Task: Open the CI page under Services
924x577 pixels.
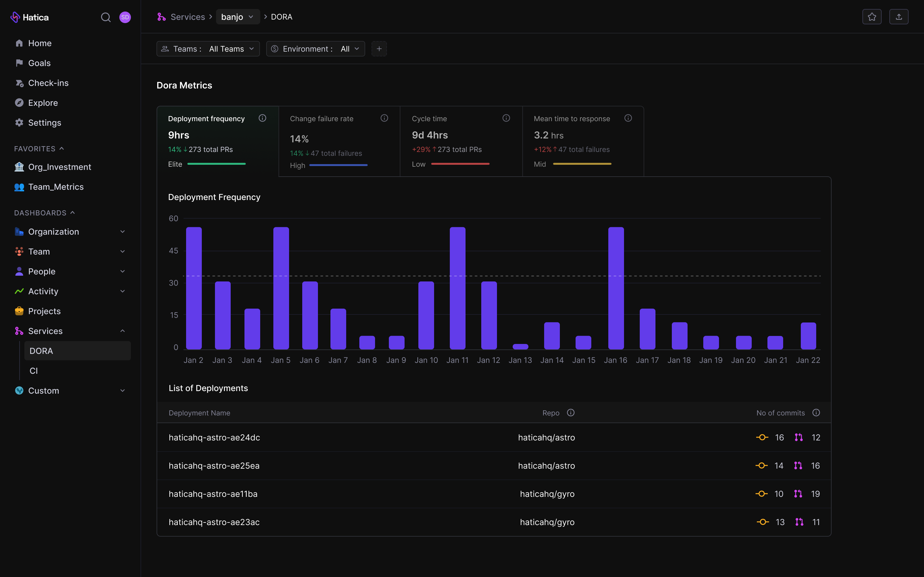Action: (x=34, y=371)
